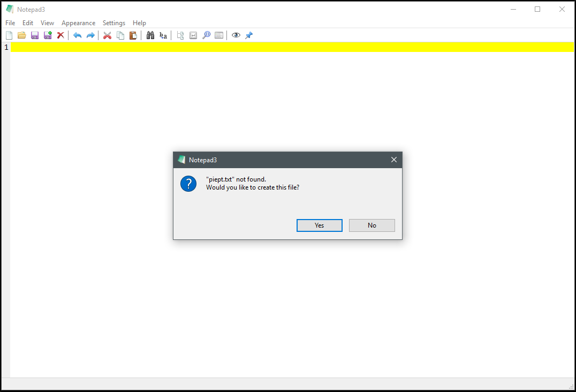Open the Appearance menu
Image resolution: width=576 pixels, height=392 pixels.
pos(78,23)
